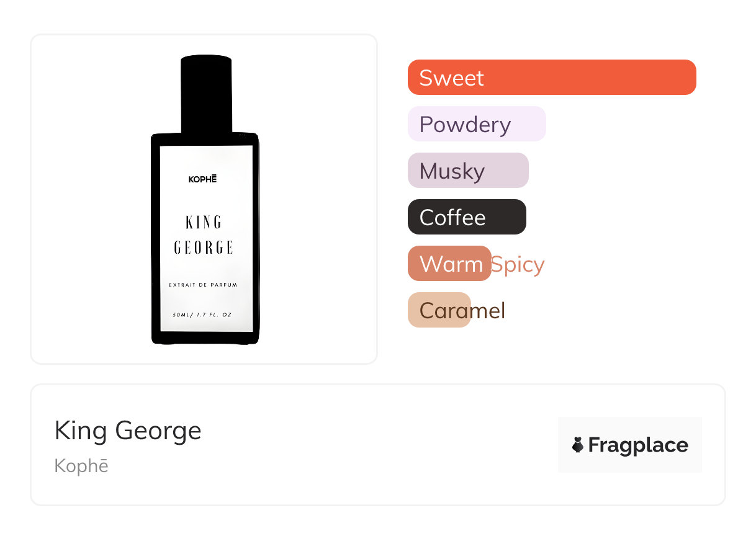
Task: Click the KOPHĒ brand text on the bottle
Action: [203, 179]
